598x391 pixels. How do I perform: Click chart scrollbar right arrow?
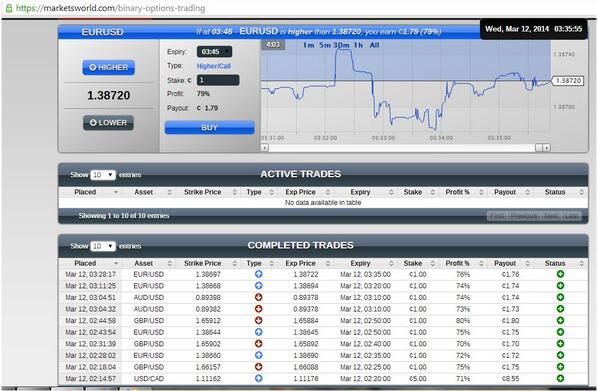point(547,148)
